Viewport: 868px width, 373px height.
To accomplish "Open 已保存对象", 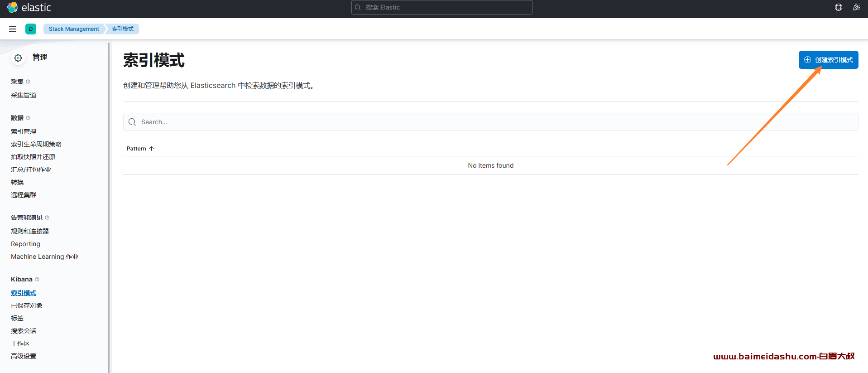I will click(27, 305).
